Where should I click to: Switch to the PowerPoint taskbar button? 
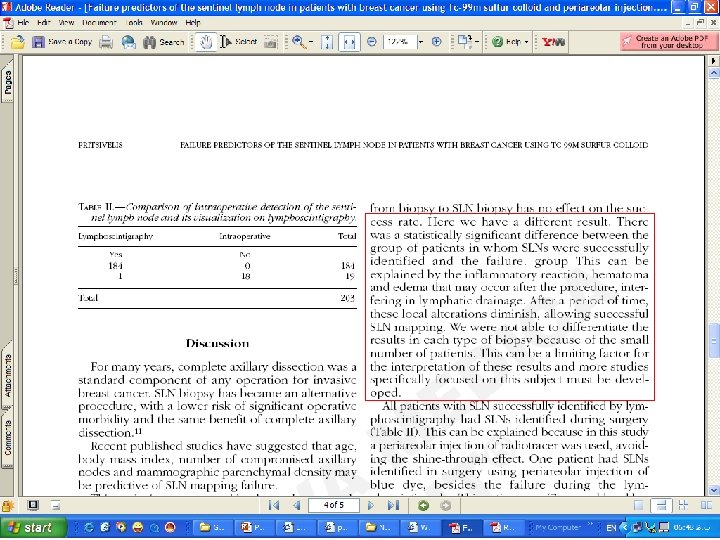pos(253,528)
